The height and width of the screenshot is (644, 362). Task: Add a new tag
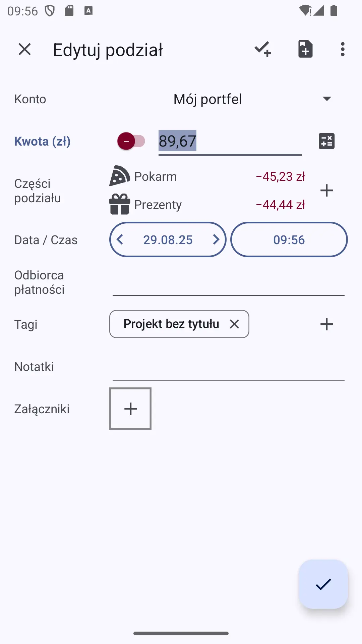pos(326,324)
